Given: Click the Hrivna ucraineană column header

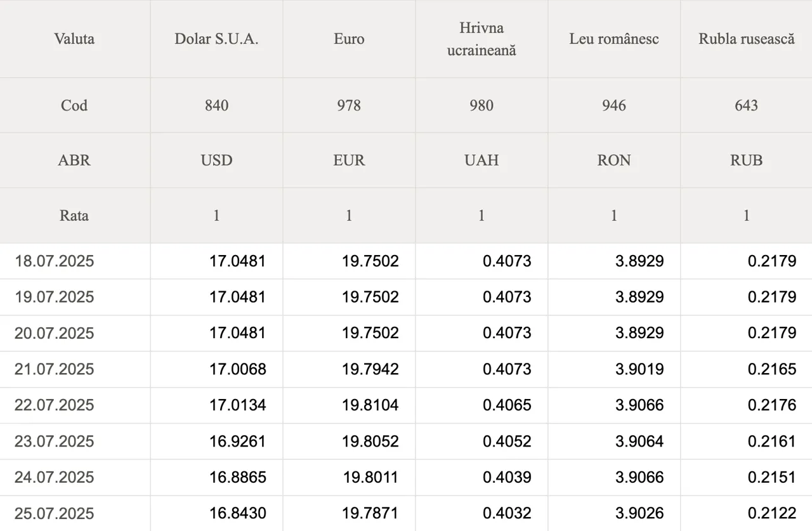Looking at the screenshot, I should pyautogui.click(x=481, y=39).
